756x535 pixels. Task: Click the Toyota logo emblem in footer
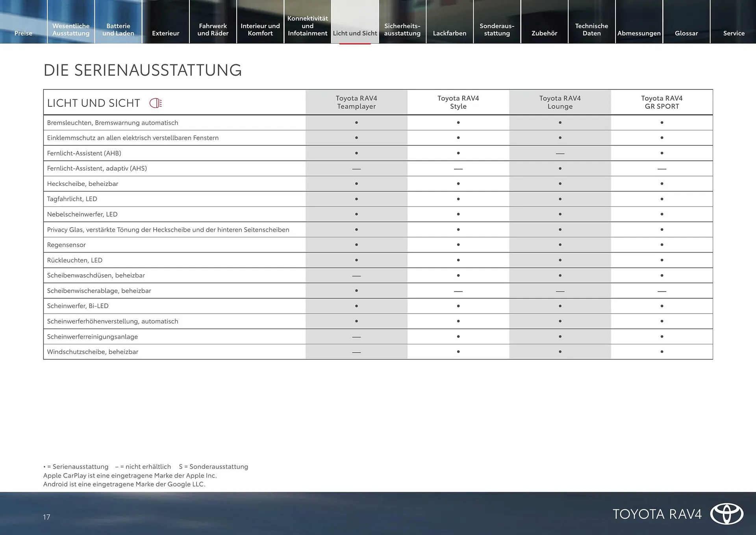(726, 514)
